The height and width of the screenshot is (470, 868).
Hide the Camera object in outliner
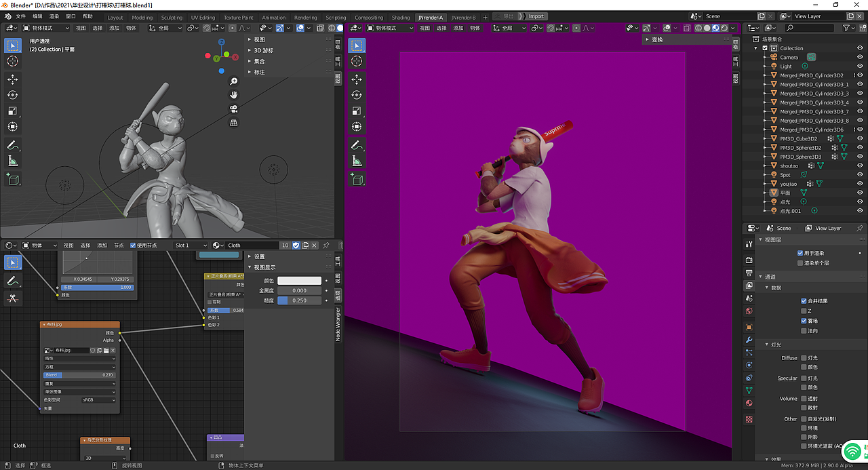click(x=860, y=58)
